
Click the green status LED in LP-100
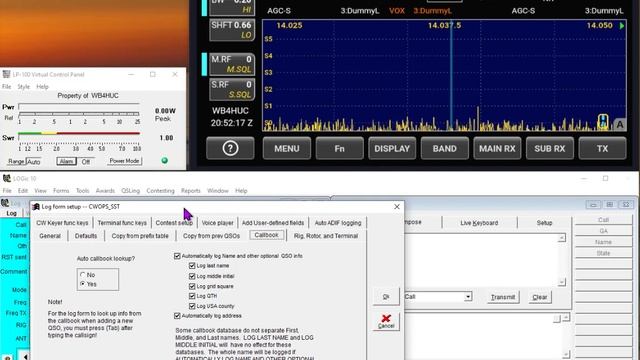pyautogui.click(x=164, y=160)
